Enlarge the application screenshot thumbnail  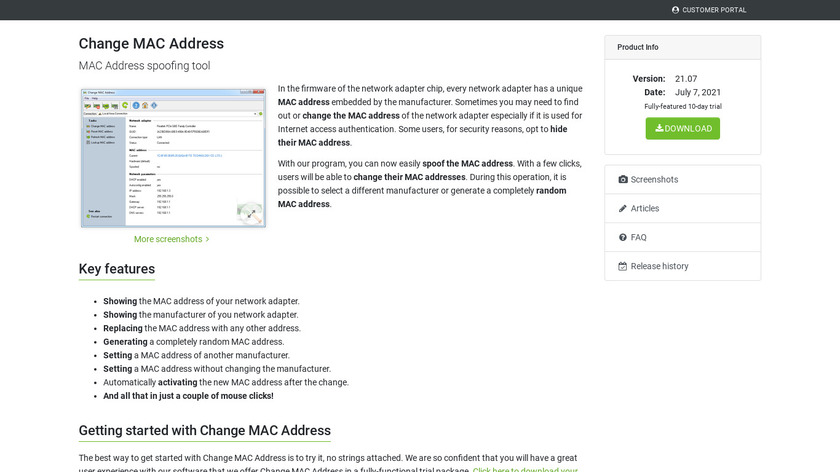[x=173, y=158]
